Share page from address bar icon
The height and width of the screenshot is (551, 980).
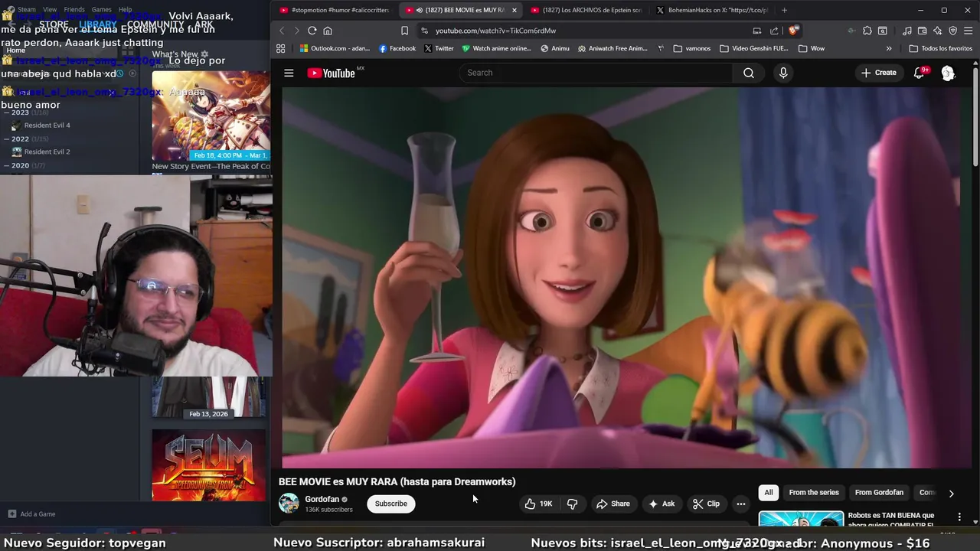pos(774,31)
